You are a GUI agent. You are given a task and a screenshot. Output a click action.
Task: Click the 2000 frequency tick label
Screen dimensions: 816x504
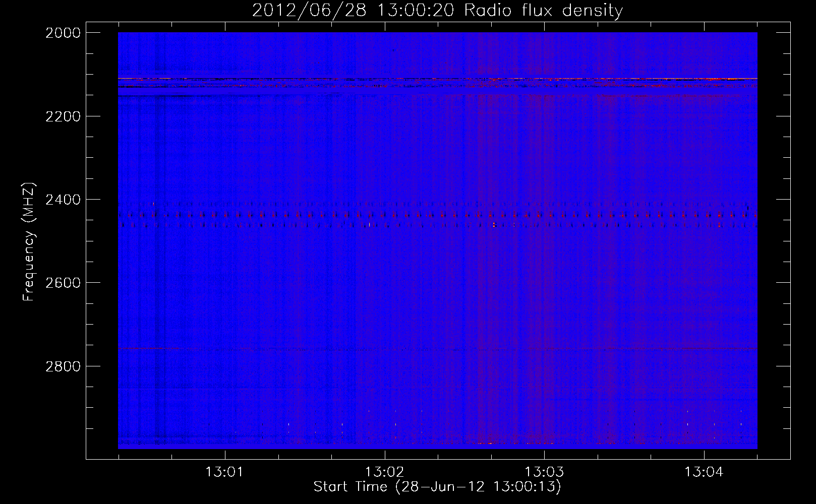coord(63,33)
